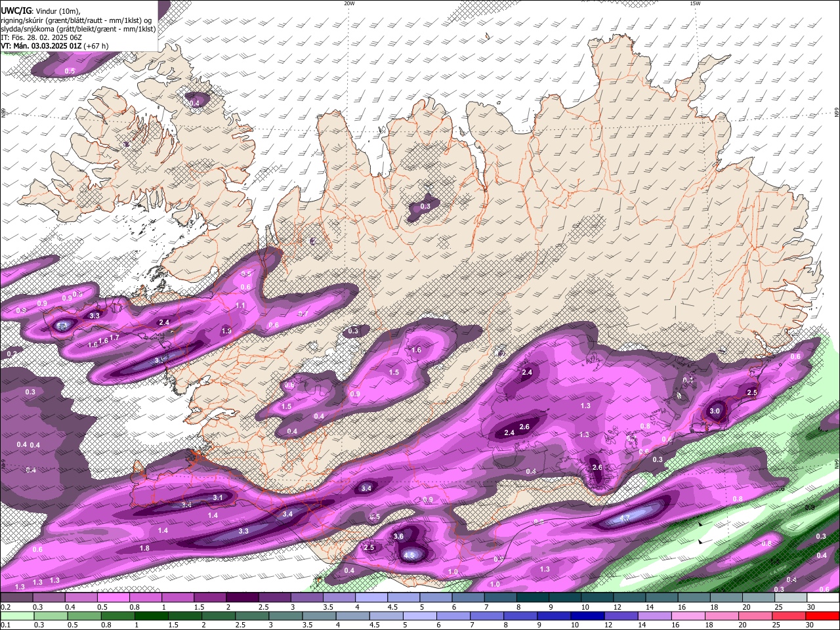Screen dimensions: 840x630
Task: Click the '1.8' precipitation value on the map
Action: (144, 548)
